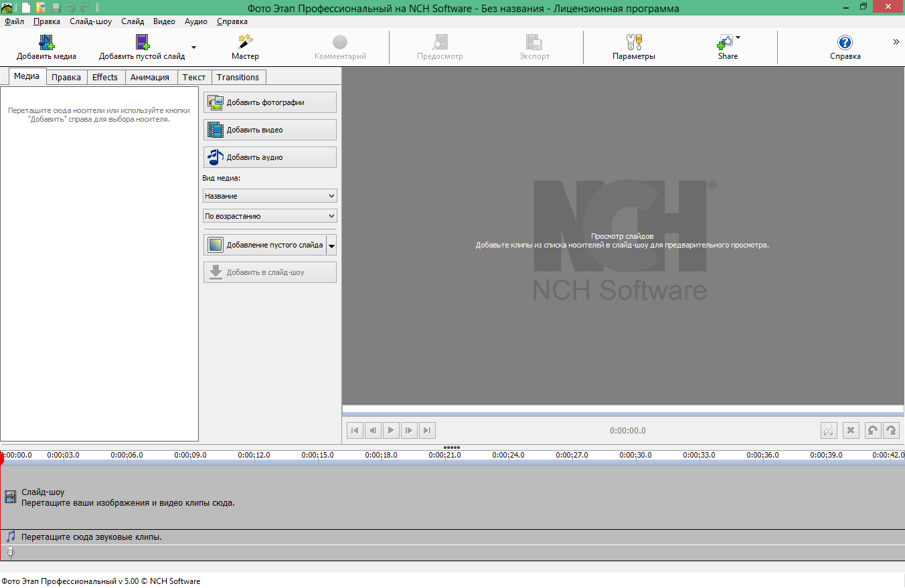This screenshot has width=905, height=588.
Task: Click the rotate clip right icon
Action: pos(891,430)
